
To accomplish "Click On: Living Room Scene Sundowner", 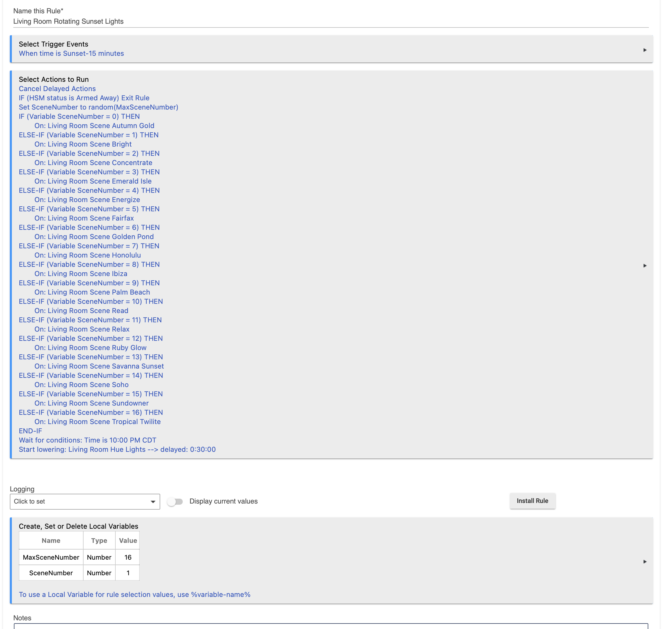I will (92, 403).
